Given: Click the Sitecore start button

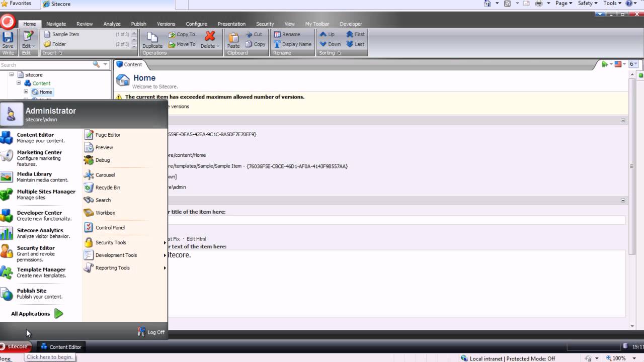Looking at the screenshot, I should [x=16, y=346].
